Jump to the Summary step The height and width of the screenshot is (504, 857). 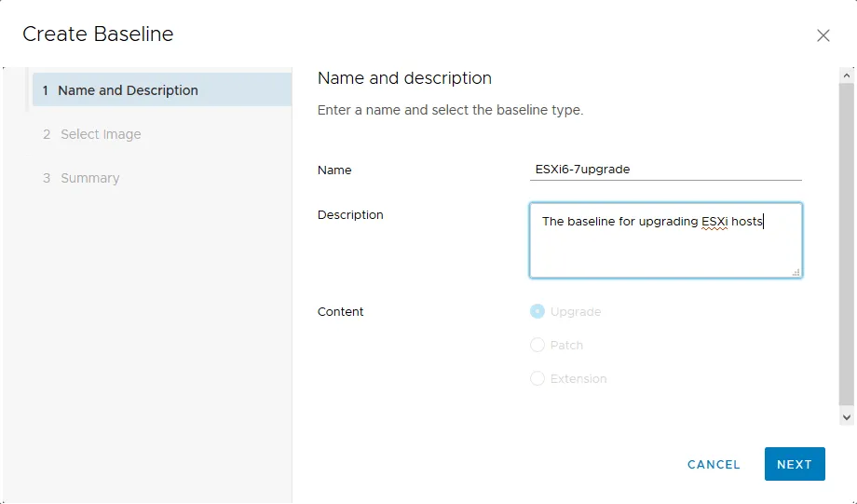click(x=89, y=178)
